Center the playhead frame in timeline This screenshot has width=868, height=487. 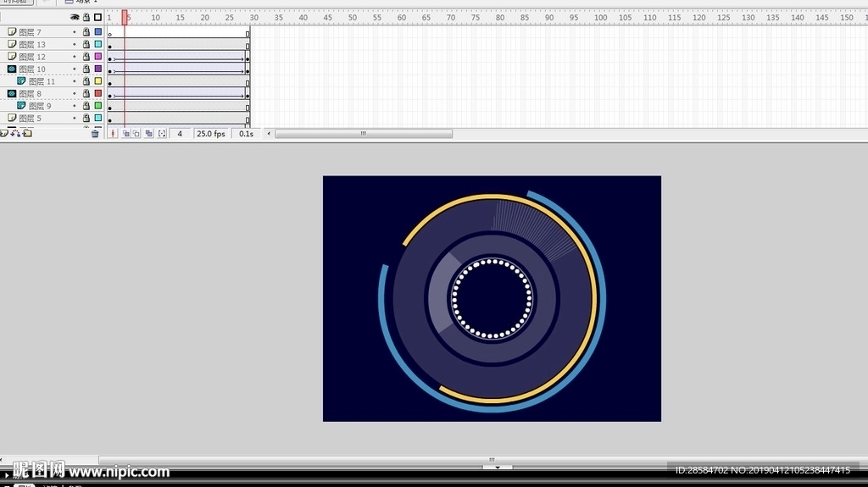tap(113, 133)
